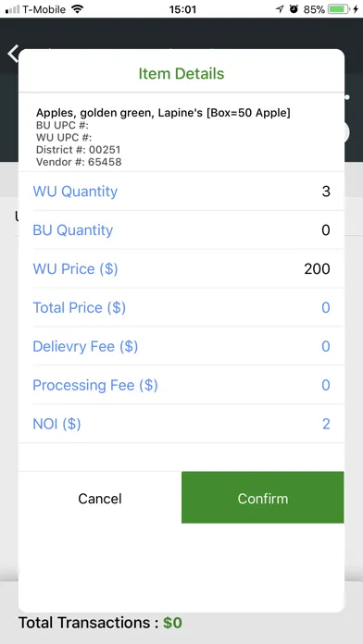This screenshot has height=644, width=363.
Task: Tap the Processing Fee ($) row
Action: click(181, 385)
